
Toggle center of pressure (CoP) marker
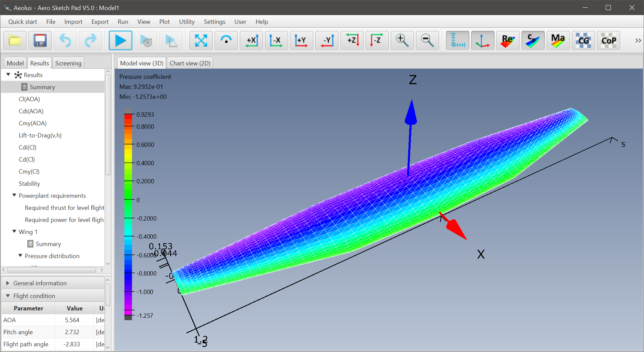click(608, 41)
